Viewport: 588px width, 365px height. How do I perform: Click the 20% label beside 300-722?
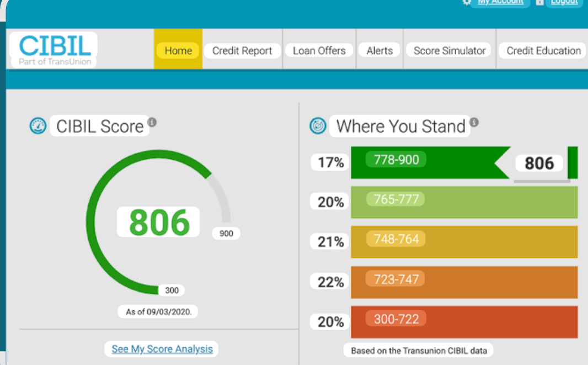330,322
